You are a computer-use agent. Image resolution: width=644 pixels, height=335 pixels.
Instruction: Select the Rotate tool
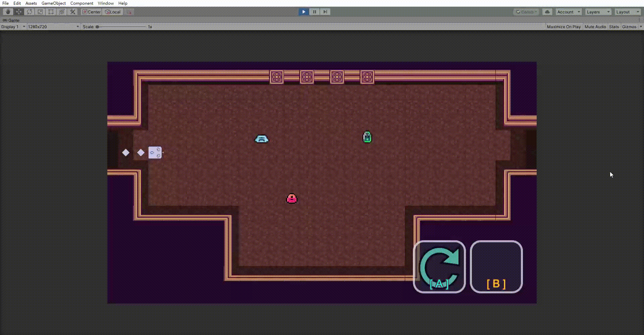pos(30,12)
